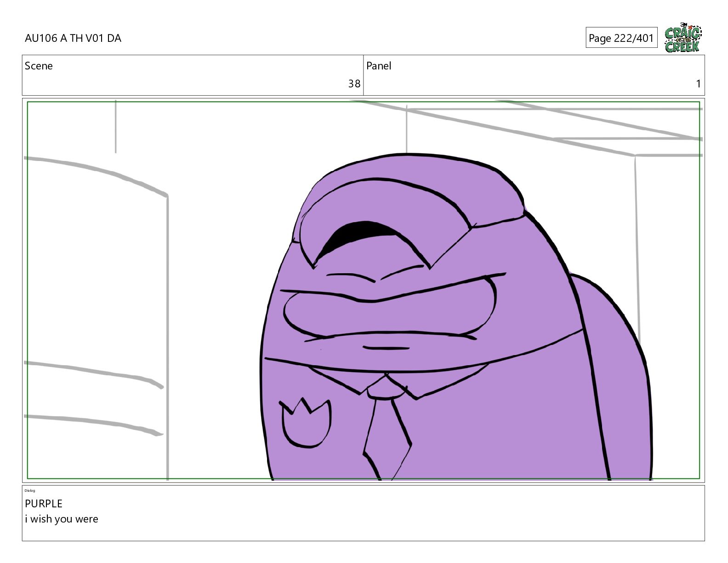This screenshot has height=563, width=728.
Task: Select the Panel label text
Action: [x=379, y=66]
